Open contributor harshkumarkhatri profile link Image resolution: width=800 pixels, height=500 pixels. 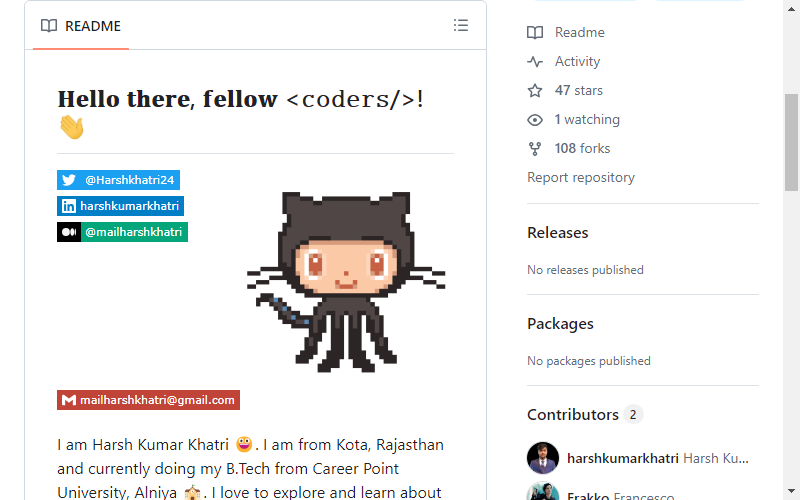pyautogui.click(x=623, y=458)
